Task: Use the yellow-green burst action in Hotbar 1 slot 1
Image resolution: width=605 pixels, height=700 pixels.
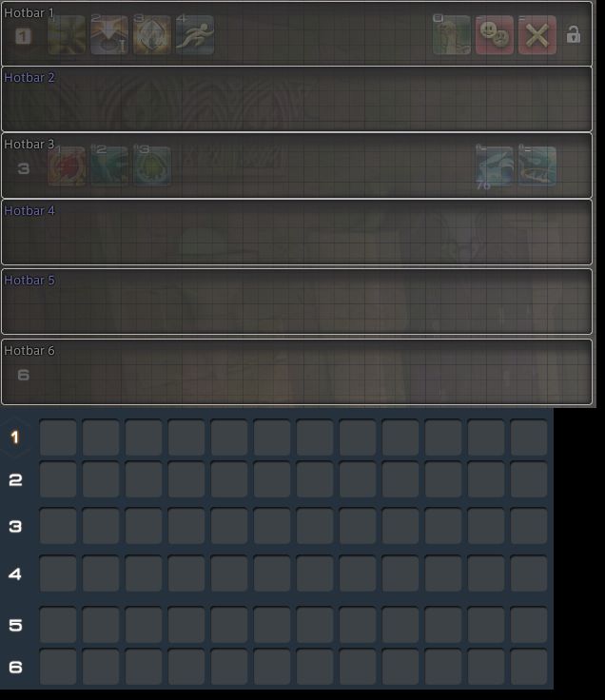Action: point(67,35)
